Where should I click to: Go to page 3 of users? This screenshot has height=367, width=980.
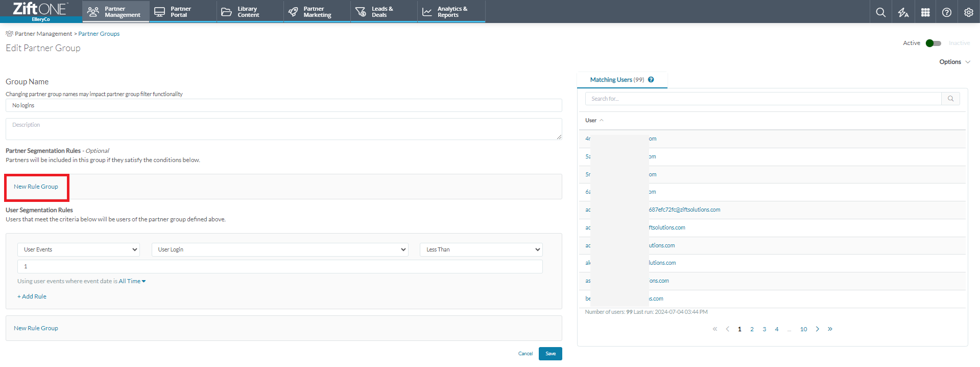point(764,329)
